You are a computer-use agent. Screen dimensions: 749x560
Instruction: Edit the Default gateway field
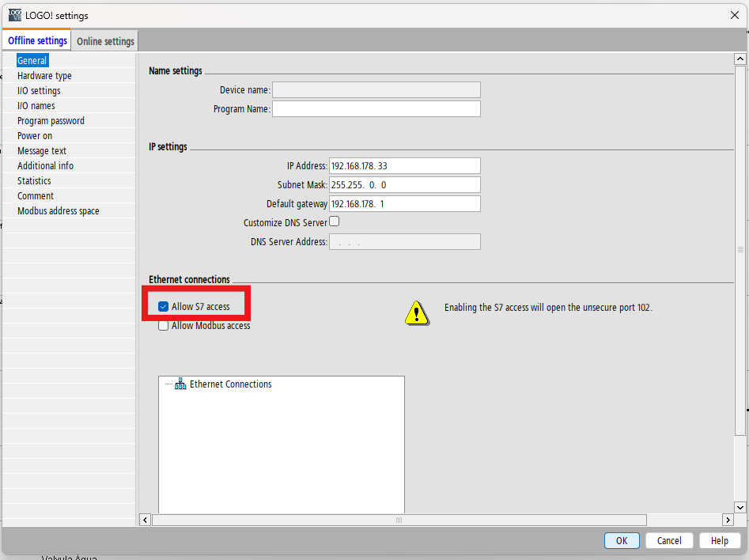405,203
